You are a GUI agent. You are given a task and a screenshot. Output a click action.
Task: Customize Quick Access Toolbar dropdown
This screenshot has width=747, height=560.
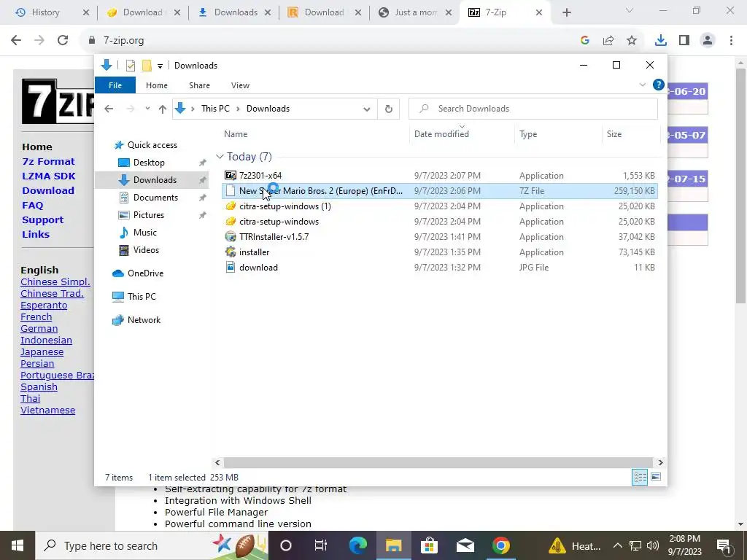click(160, 66)
